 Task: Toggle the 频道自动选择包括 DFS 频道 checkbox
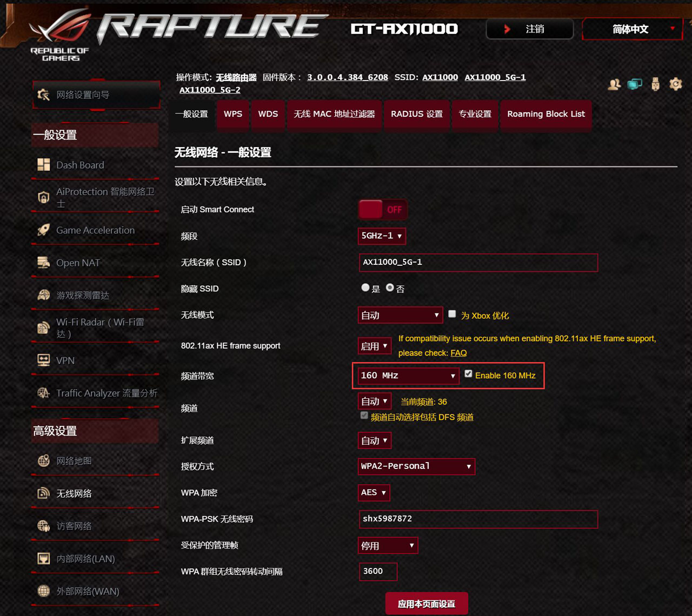coord(364,416)
